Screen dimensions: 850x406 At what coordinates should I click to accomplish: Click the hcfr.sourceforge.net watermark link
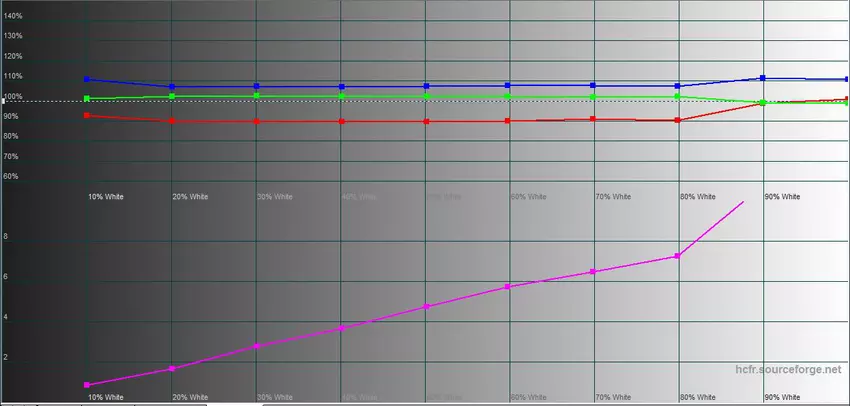[786, 370]
